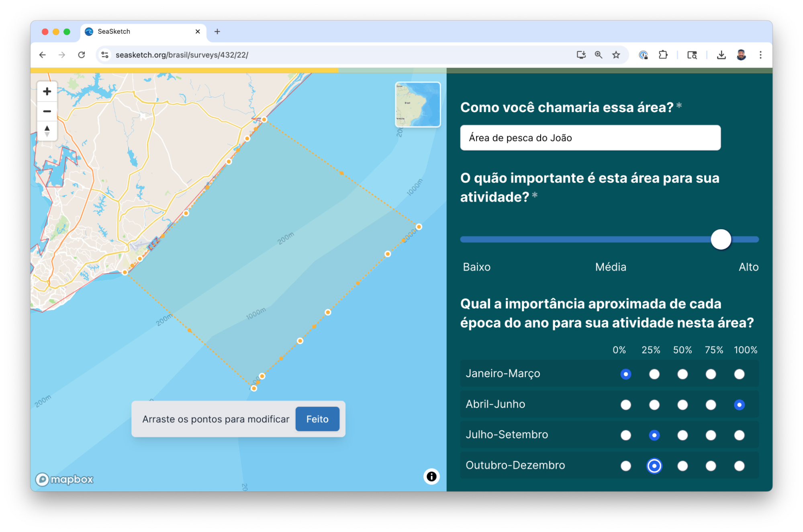Open Chrome downloads icon
803x532 pixels.
(x=721, y=55)
